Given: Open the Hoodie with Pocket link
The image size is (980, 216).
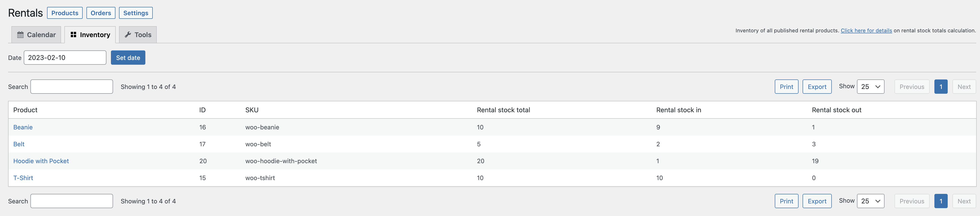Looking at the screenshot, I should 41,161.
